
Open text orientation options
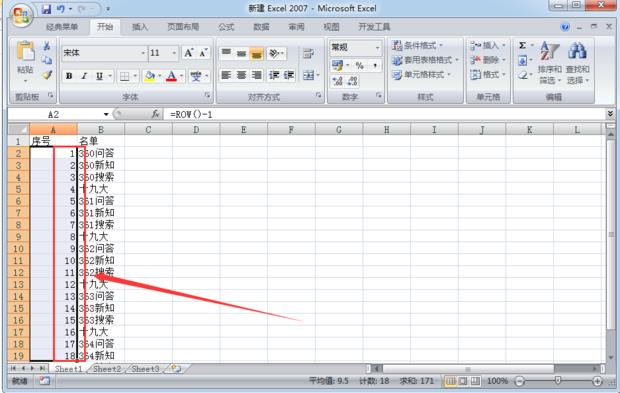click(276, 53)
